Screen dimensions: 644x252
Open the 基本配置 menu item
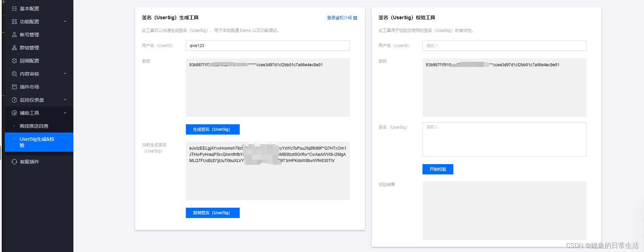click(x=39, y=9)
